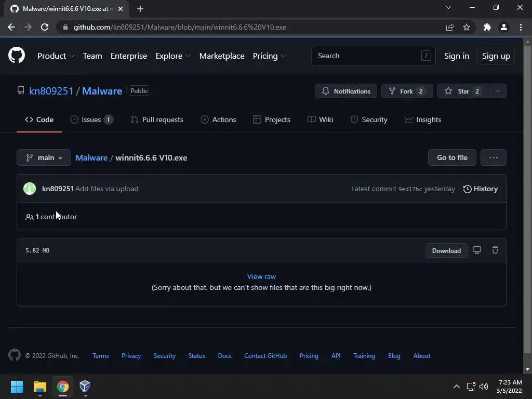Expand the Pricing dropdown in header
The width and height of the screenshot is (532, 399).
[270, 56]
